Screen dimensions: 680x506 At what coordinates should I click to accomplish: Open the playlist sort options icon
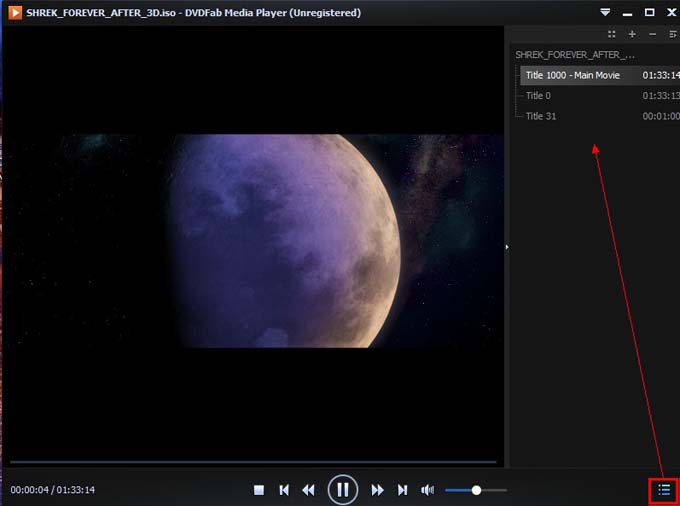pos(673,34)
